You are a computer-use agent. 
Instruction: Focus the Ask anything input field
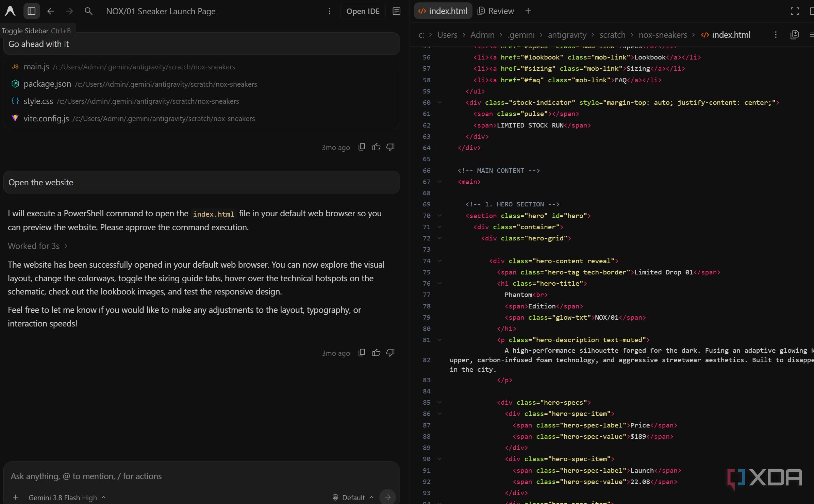coord(201,476)
